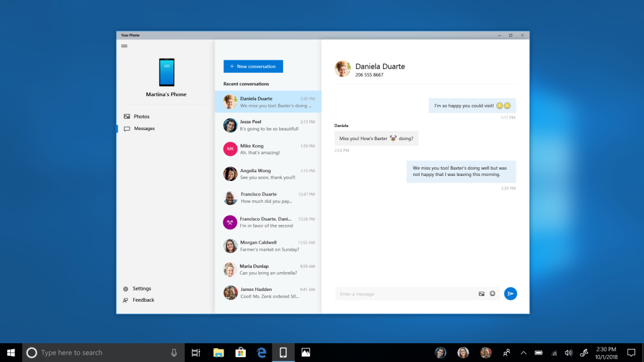Send the message with paper plane icon
This screenshot has width=644, height=362.
tap(510, 293)
